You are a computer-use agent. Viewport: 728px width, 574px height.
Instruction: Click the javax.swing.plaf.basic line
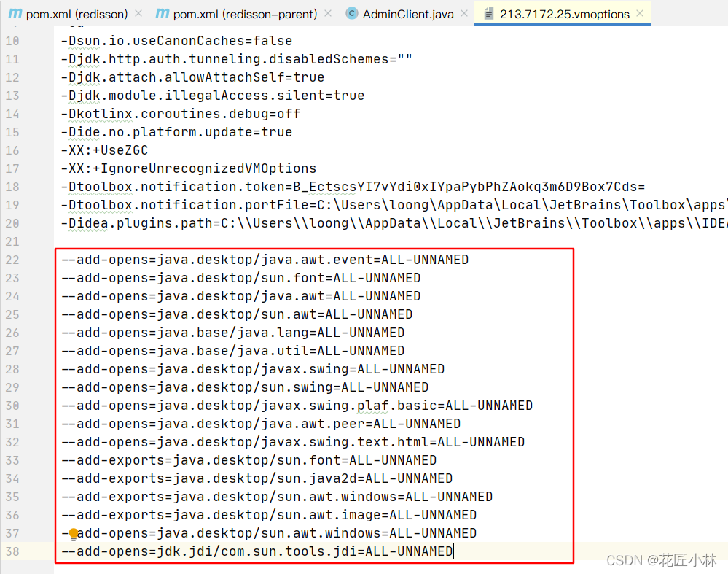pyautogui.click(x=297, y=406)
